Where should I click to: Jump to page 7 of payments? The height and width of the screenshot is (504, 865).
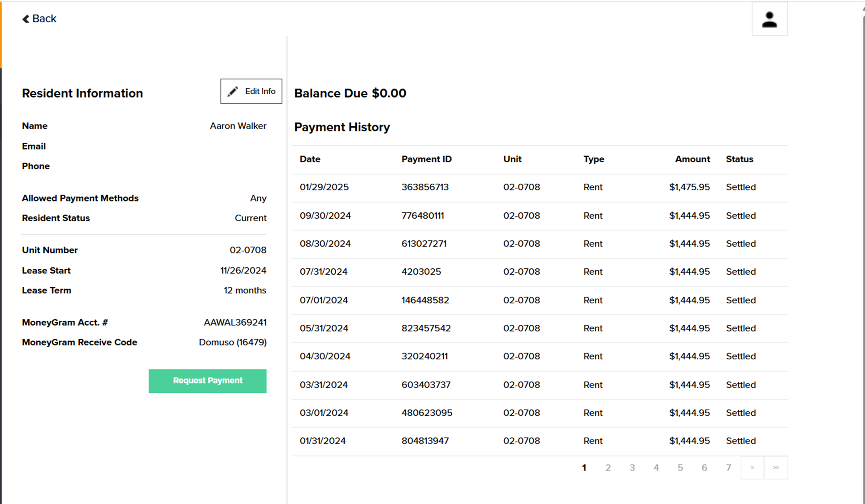click(x=728, y=468)
